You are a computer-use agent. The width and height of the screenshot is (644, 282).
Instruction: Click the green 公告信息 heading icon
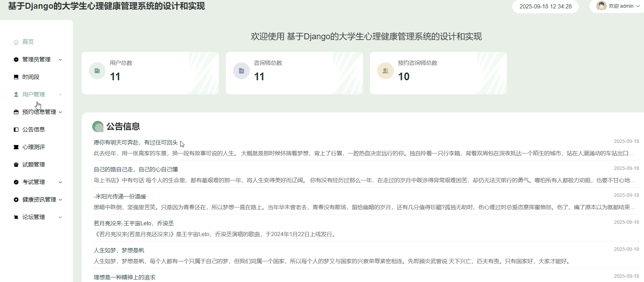[x=98, y=126]
